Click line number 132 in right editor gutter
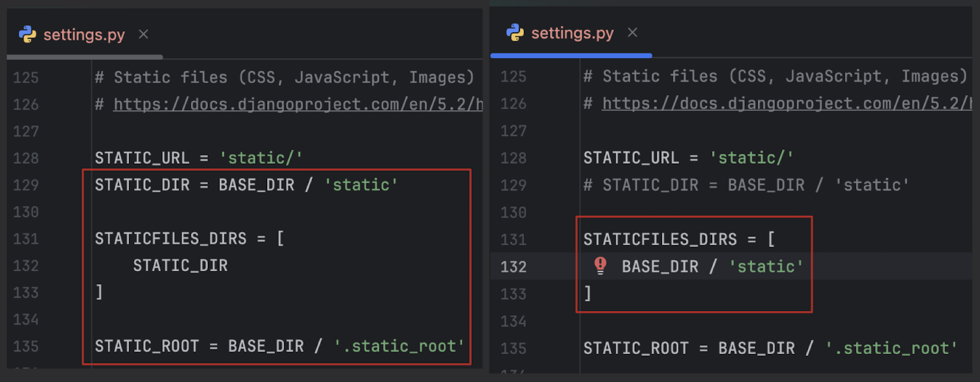Image resolution: width=980 pixels, height=382 pixels. pyautogui.click(x=513, y=267)
